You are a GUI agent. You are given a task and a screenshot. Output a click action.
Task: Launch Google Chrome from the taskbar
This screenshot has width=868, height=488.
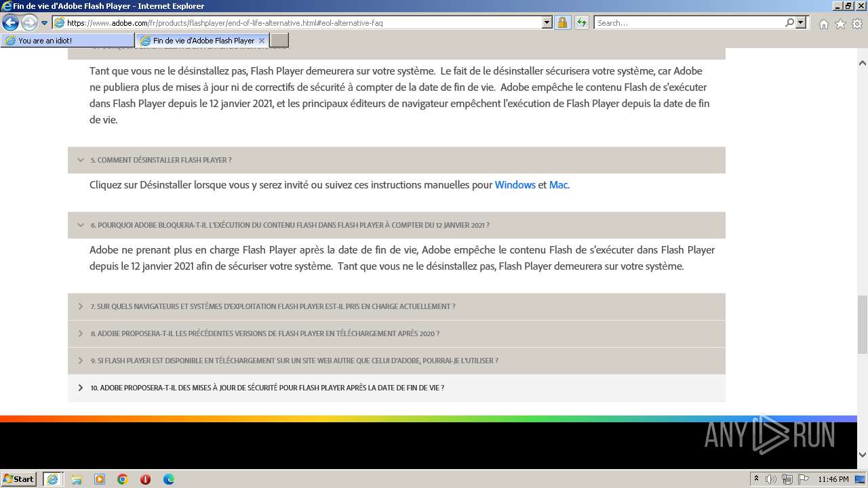click(123, 479)
